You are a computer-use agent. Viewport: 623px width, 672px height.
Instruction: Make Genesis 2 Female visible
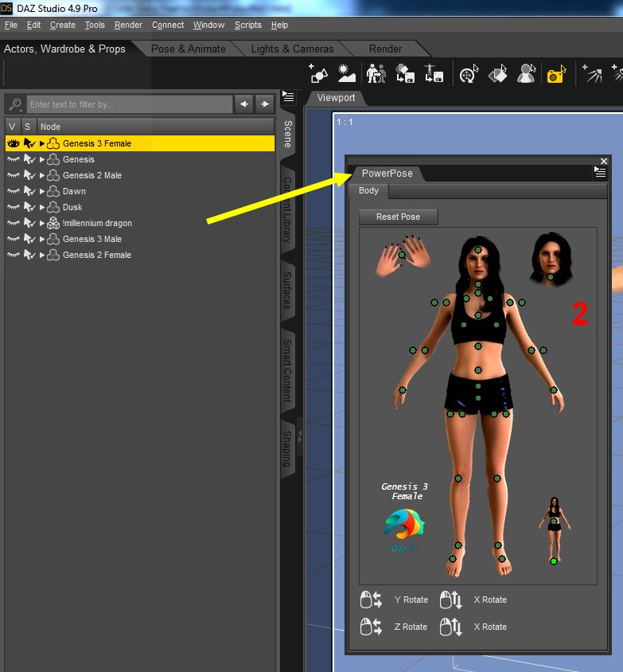click(x=14, y=255)
